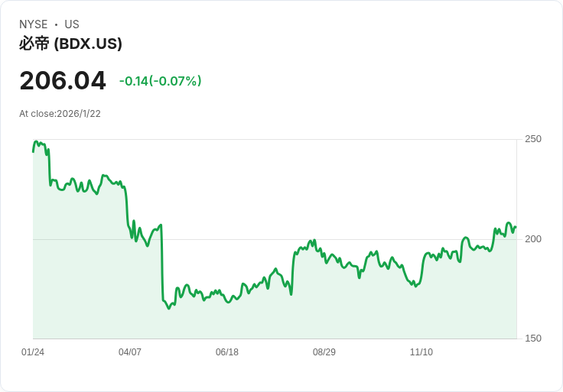This screenshot has width=563, height=392.
Task: Open the 必帝 (BDX.US) stock title
Action: tap(70, 44)
